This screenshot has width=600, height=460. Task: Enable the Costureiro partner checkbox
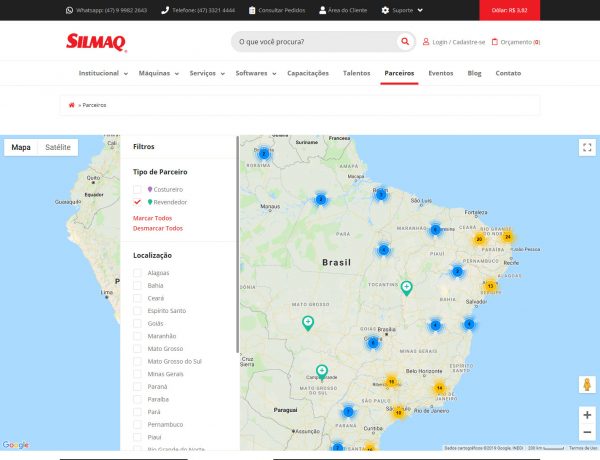click(138, 189)
